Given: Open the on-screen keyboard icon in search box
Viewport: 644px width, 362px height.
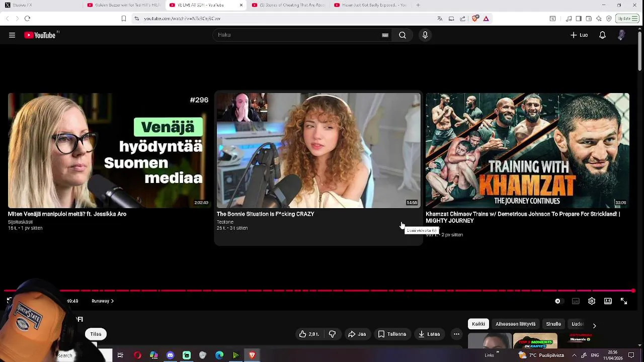Looking at the screenshot, I should (x=385, y=35).
